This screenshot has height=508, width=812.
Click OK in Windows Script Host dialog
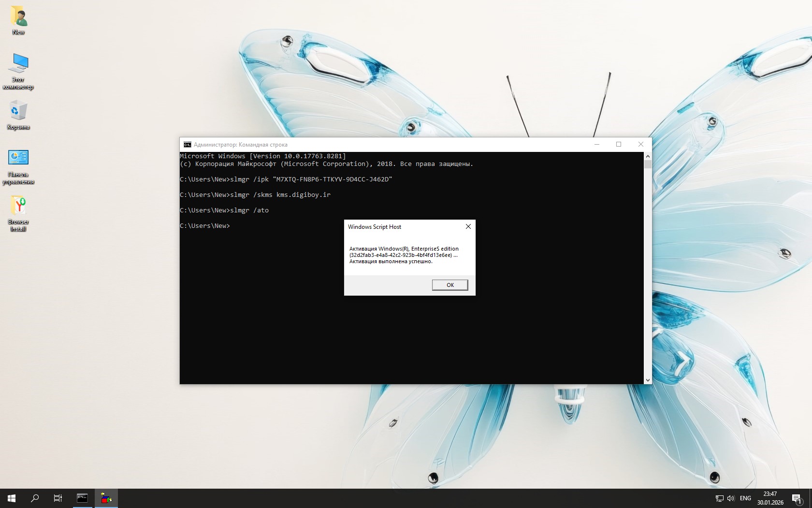(x=449, y=285)
